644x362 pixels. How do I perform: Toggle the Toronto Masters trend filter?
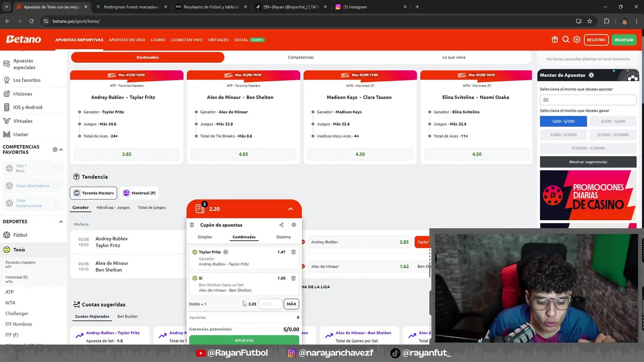[x=94, y=193]
